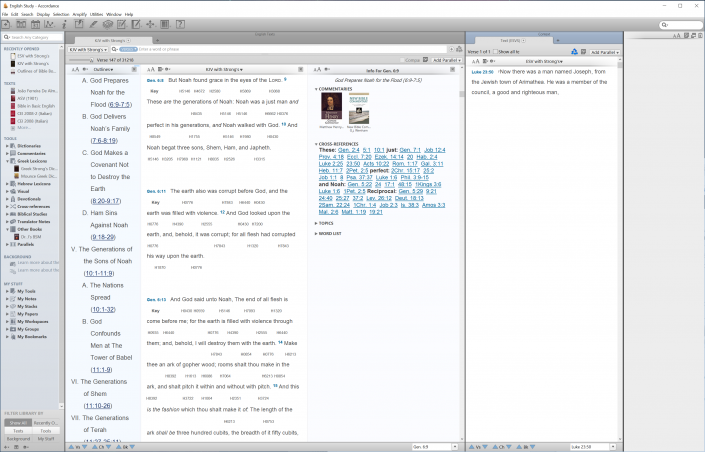The width and height of the screenshot is (705, 452).
Task: Collapse the Other Books category
Action: pos(7,229)
